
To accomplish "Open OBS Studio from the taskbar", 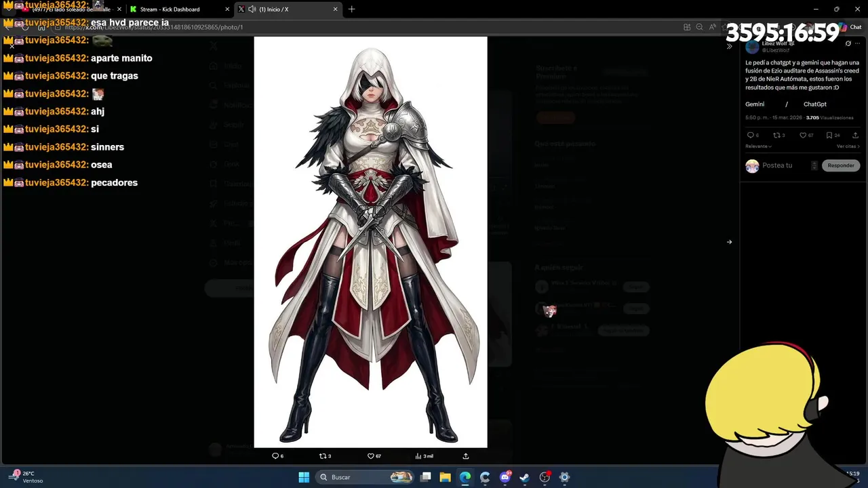I will pyautogui.click(x=545, y=477).
